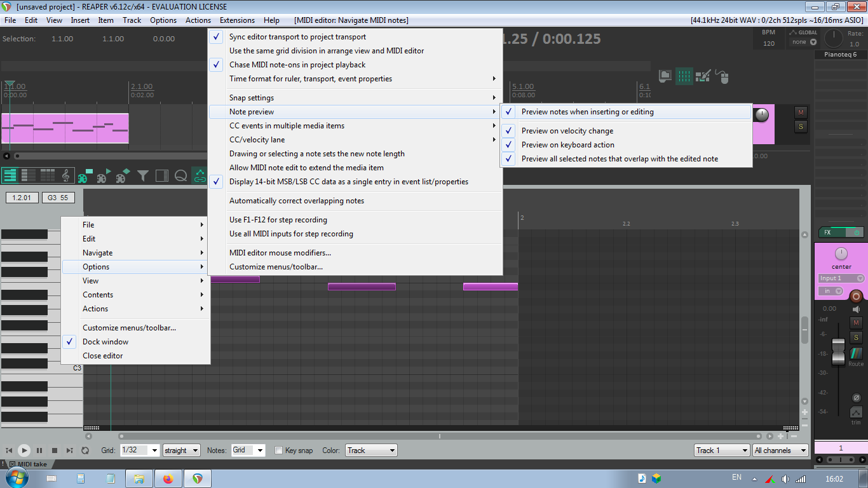Enable the Key snap checkbox
Image resolution: width=868 pixels, height=488 pixels.
[x=278, y=451]
